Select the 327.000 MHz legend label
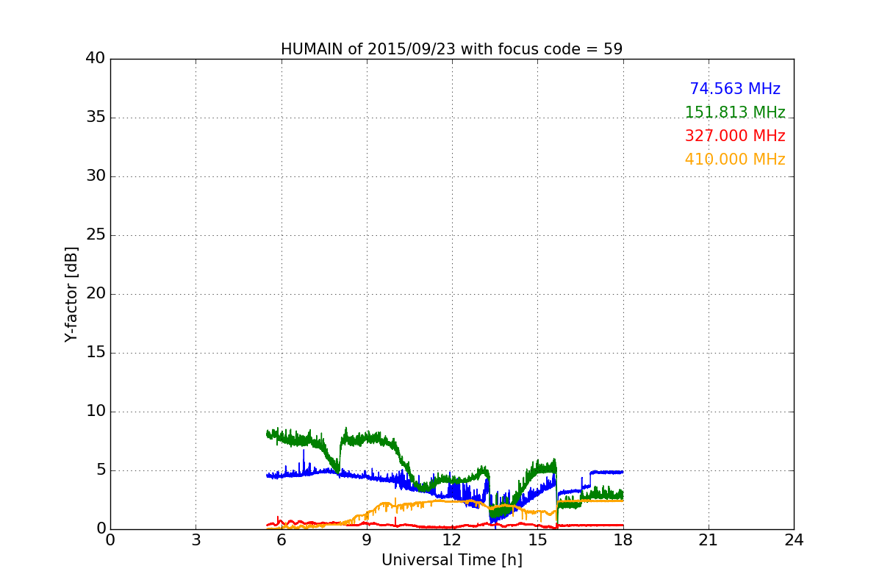 pos(735,136)
